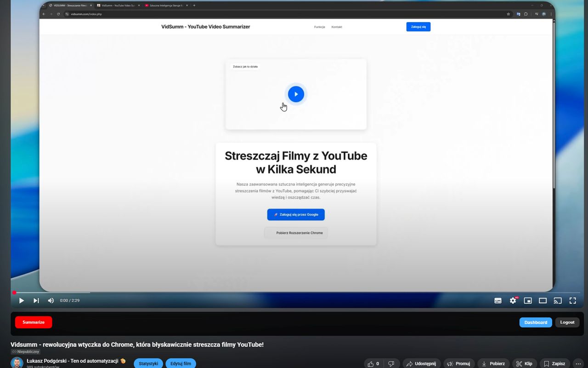Click the Streszczaj Filmy z YouTube heading

tap(296, 162)
